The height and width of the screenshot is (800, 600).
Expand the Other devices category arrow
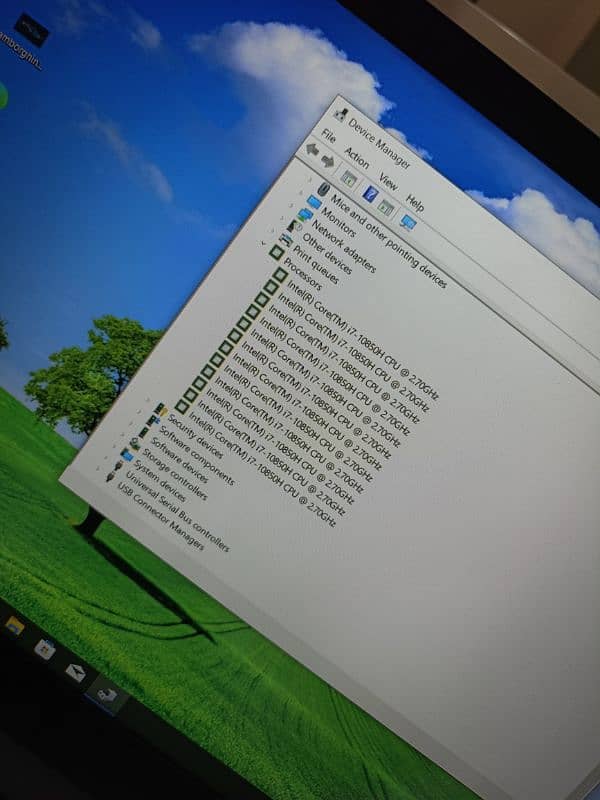tap(282, 217)
